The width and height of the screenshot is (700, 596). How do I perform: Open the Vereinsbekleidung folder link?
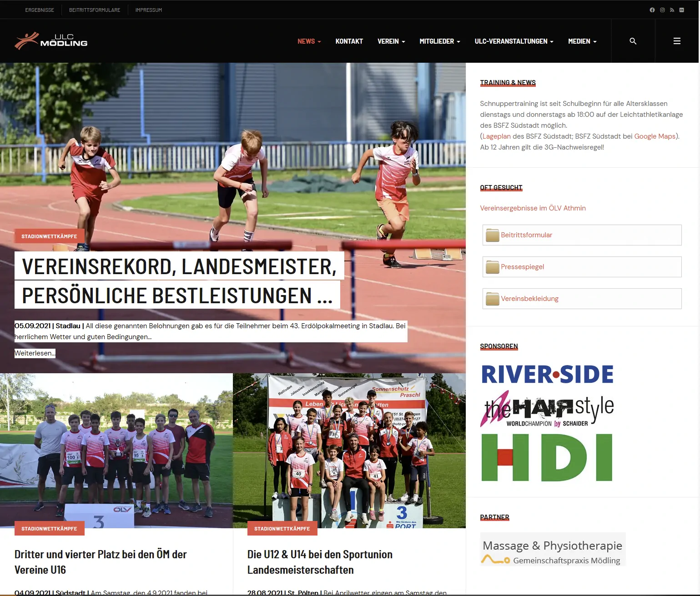point(529,299)
